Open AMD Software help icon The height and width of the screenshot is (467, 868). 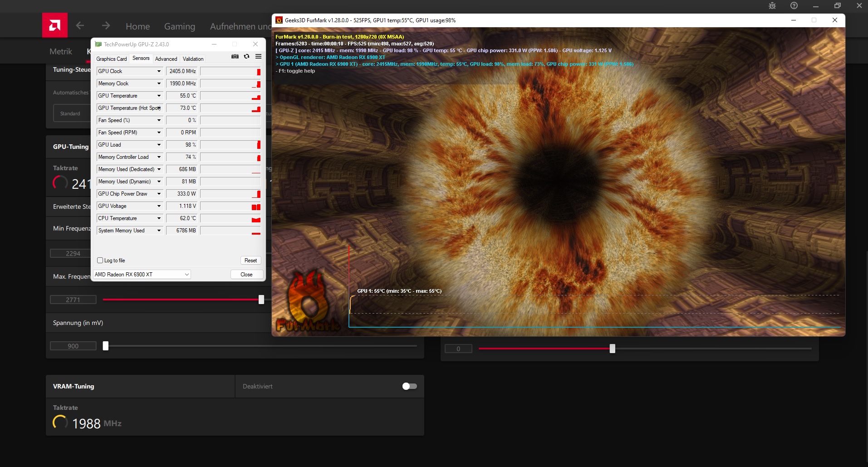(794, 6)
